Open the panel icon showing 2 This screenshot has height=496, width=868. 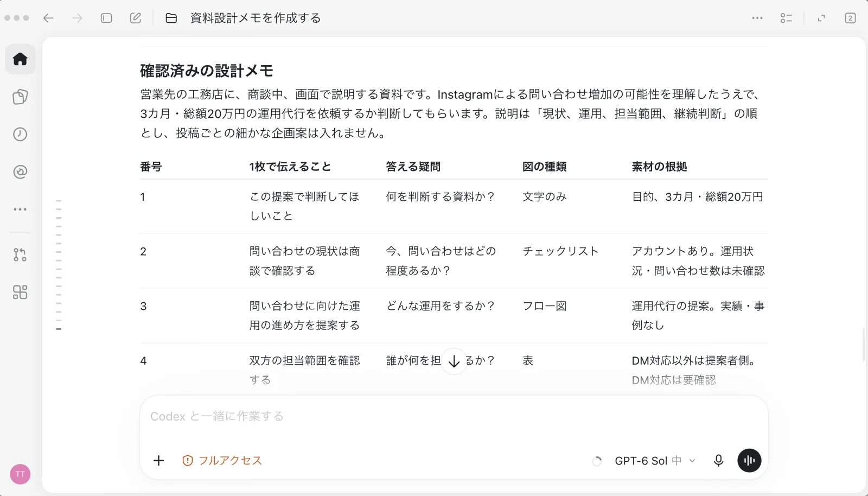click(x=850, y=18)
